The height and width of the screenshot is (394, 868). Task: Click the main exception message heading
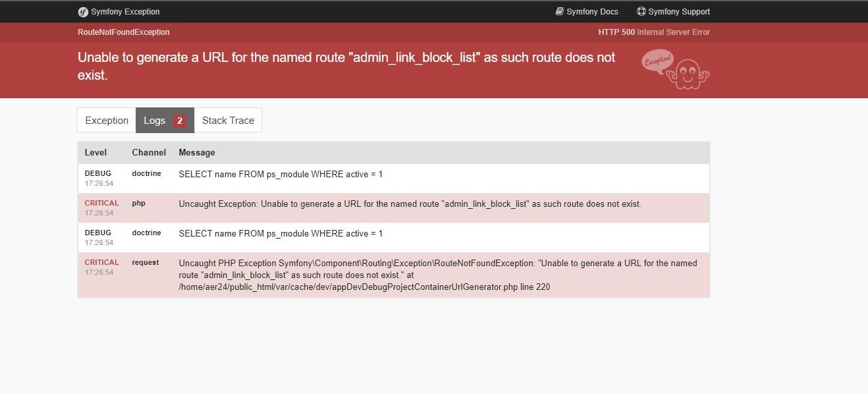point(346,66)
